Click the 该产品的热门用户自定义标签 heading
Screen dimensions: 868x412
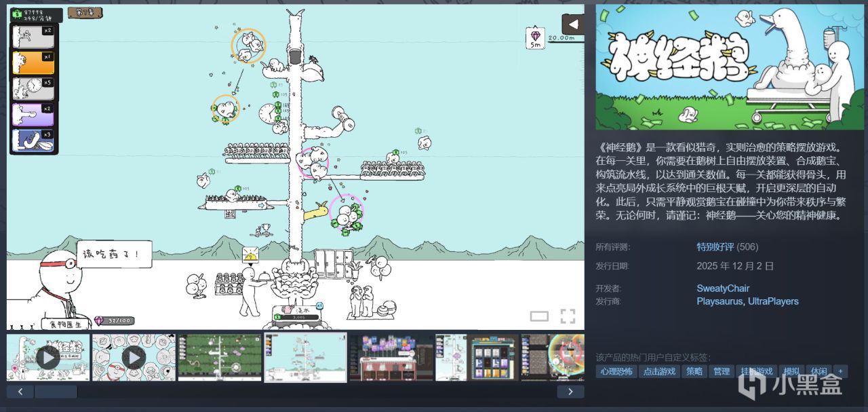point(653,358)
